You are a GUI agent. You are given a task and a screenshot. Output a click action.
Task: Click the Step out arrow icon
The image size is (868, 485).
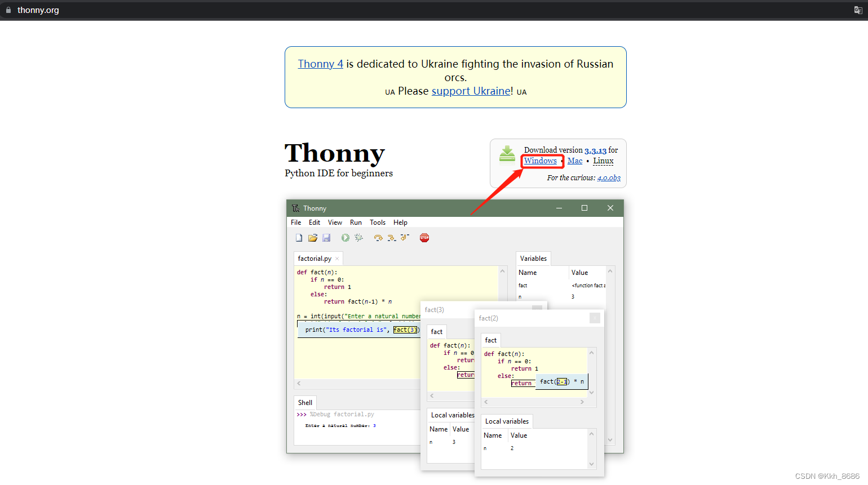pos(405,238)
